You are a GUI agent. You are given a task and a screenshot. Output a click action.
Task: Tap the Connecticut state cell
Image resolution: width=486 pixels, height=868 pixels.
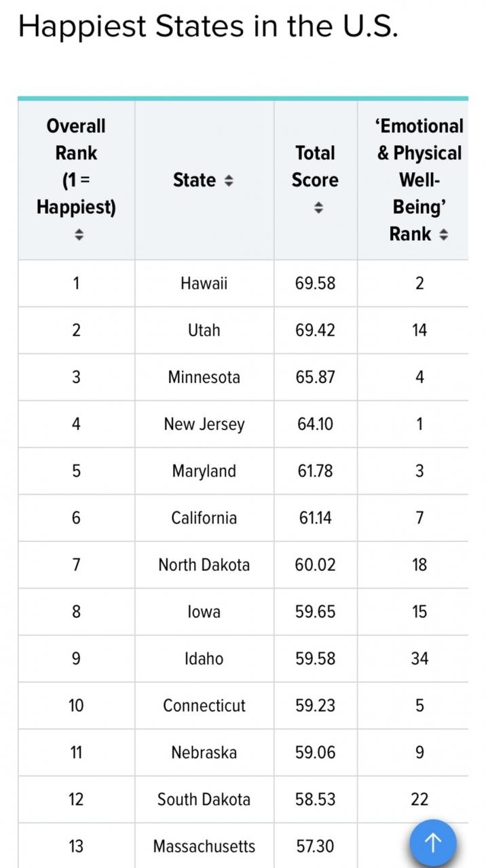pos(204,705)
